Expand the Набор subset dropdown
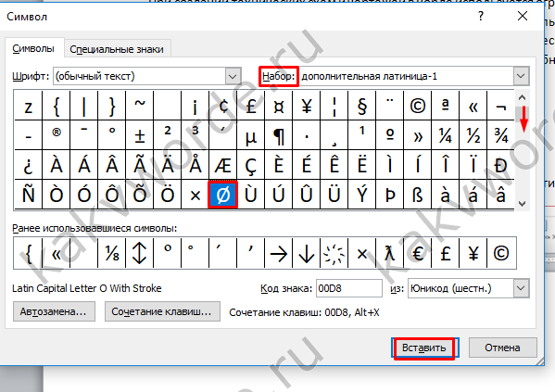 click(521, 76)
